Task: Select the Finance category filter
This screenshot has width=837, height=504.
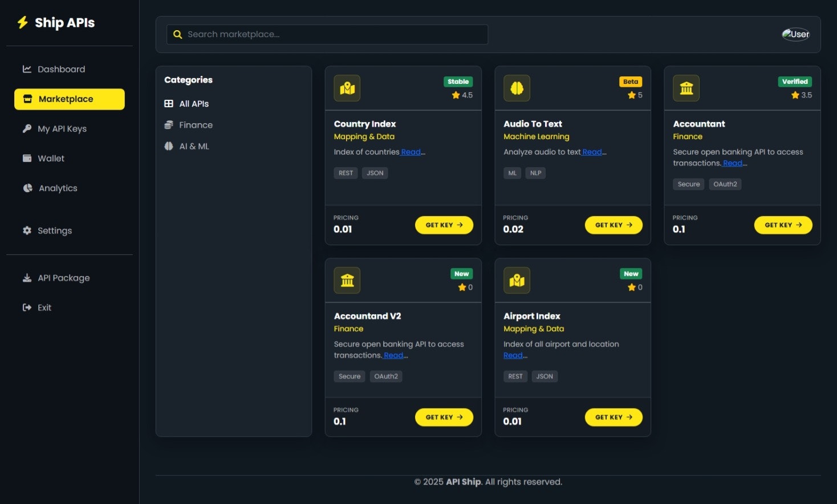Action: point(196,125)
